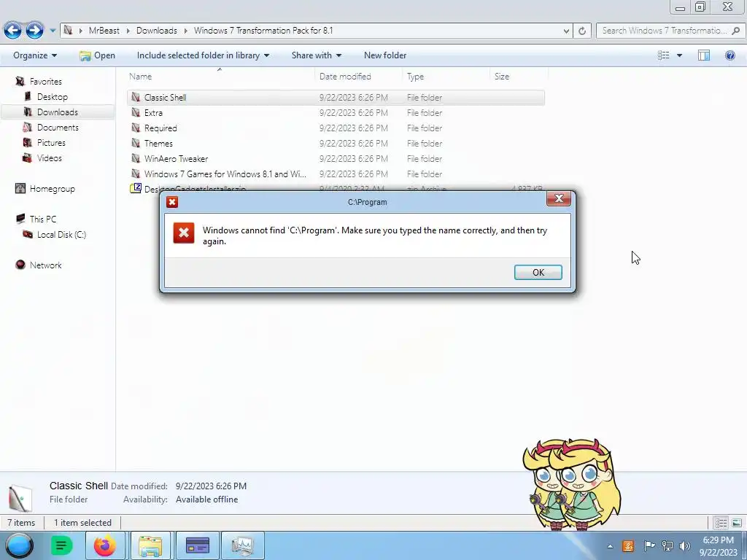Click the Java tray icon

[x=628, y=545]
